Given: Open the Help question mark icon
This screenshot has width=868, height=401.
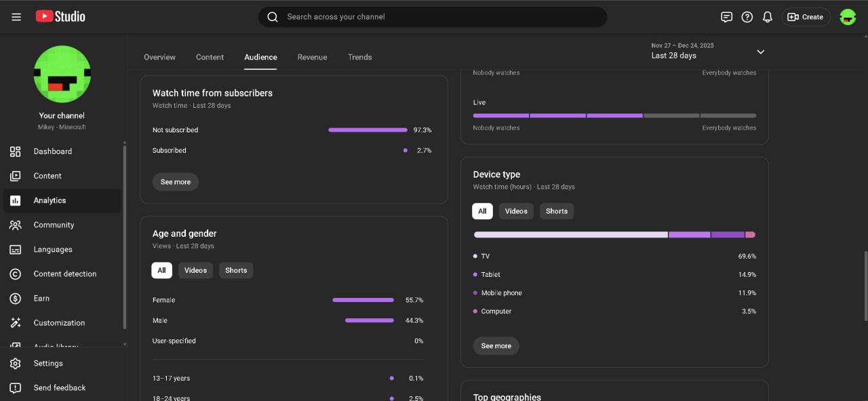Looking at the screenshot, I should 747,17.
